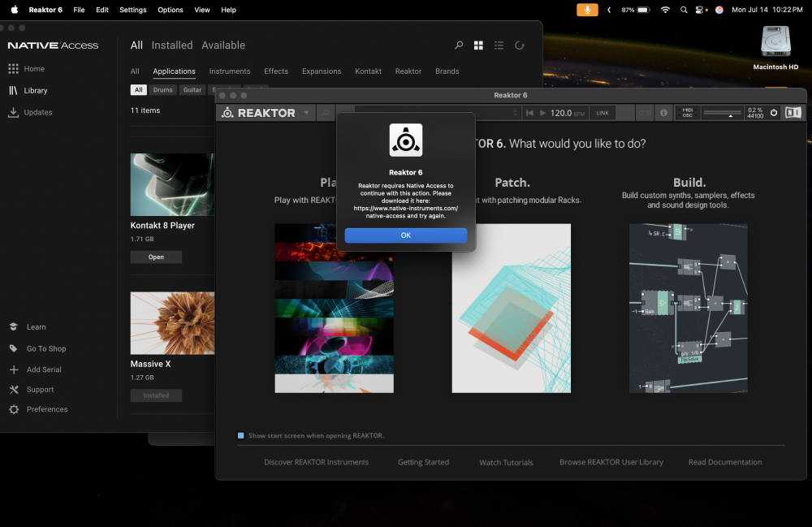Select the Reaktor category tab in Native Access
This screenshot has height=527, width=812.
coord(408,71)
